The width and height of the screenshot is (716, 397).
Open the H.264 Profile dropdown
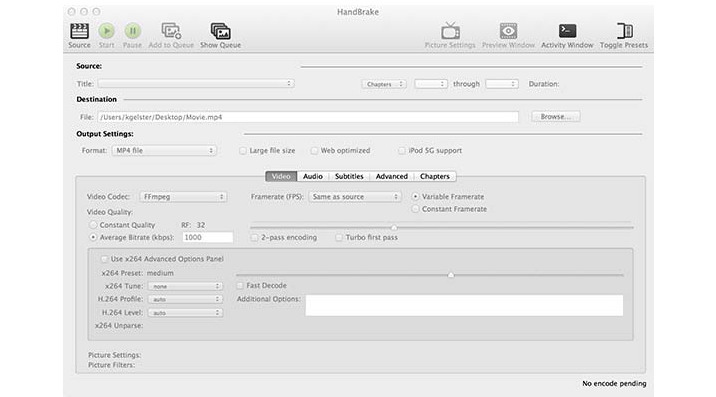pyautogui.click(x=185, y=299)
